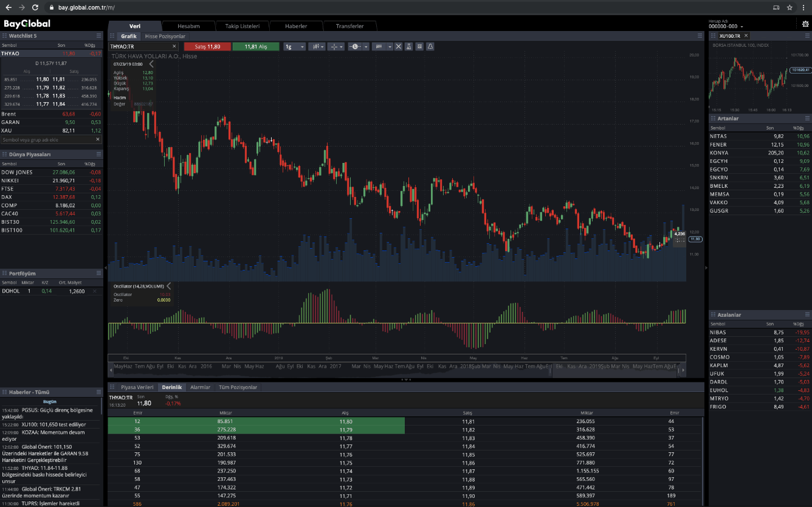Screen dimensions: 812x507
Task: Open the Takip Listeleri tab
Action: pyautogui.click(x=243, y=26)
